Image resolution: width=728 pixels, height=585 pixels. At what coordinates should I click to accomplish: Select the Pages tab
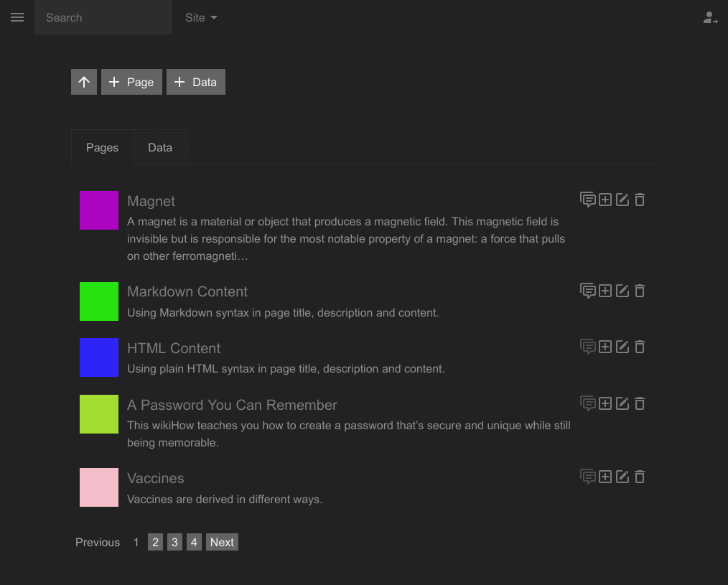pyautogui.click(x=102, y=147)
